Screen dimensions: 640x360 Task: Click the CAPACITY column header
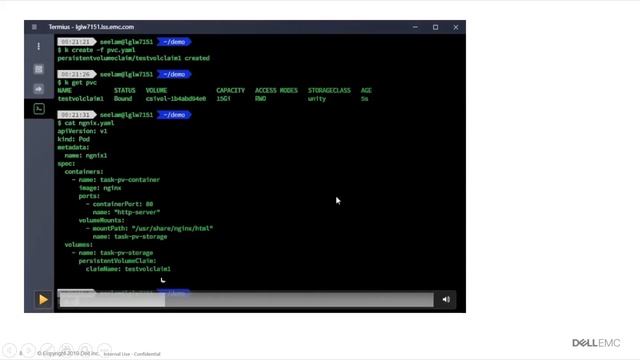click(231, 91)
